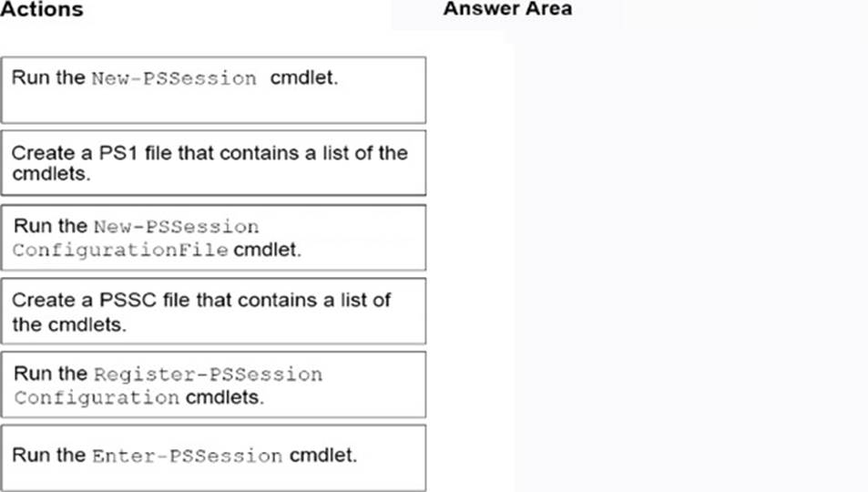Click the "Enter-PSSession" code text
This screenshot has width=868, height=492.
click(188, 456)
